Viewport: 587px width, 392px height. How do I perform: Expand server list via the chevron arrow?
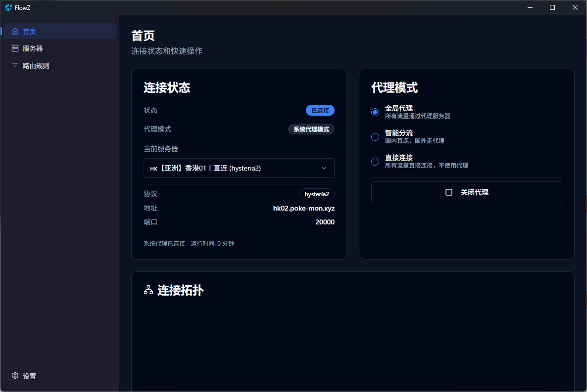click(324, 168)
